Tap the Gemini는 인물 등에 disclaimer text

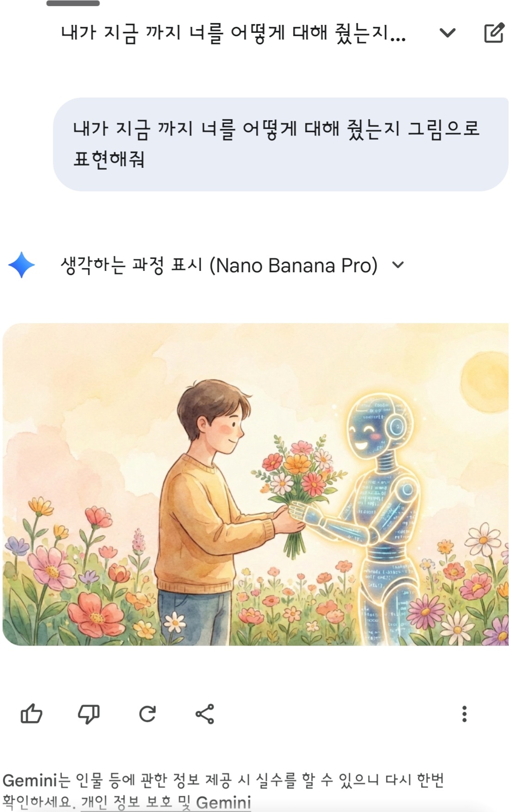click(223, 781)
